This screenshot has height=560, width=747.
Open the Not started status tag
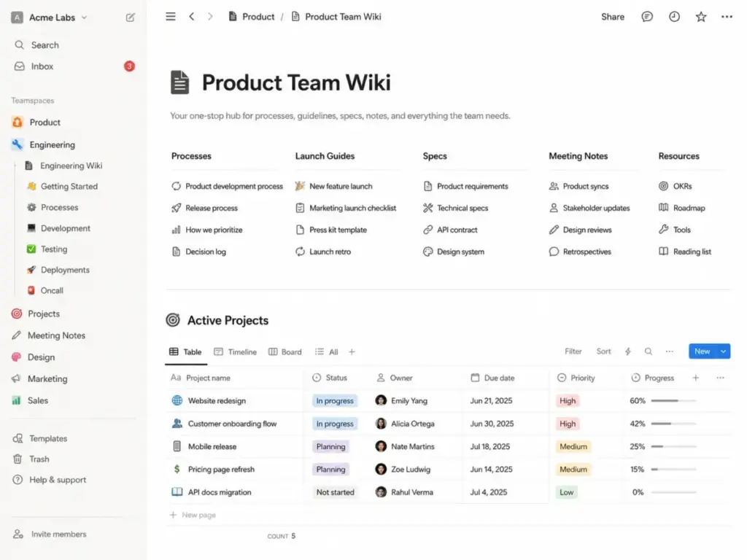[x=336, y=492]
